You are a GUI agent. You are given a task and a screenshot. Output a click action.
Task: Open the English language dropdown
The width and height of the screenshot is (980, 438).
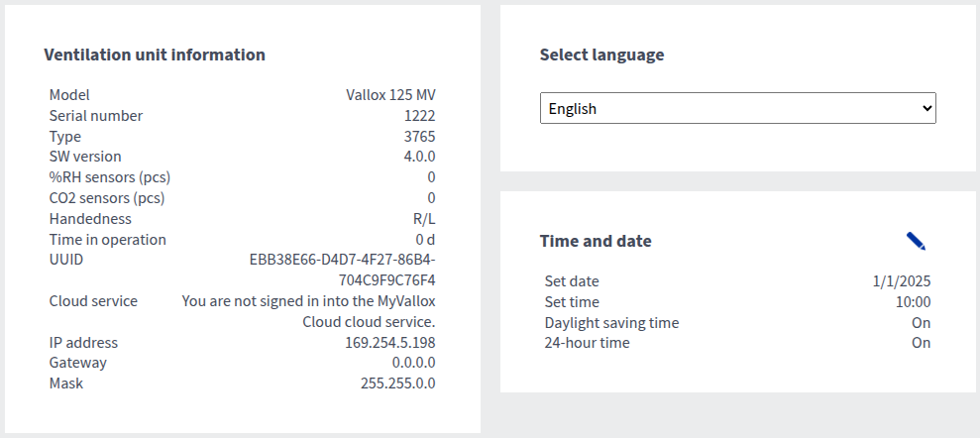click(737, 109)
